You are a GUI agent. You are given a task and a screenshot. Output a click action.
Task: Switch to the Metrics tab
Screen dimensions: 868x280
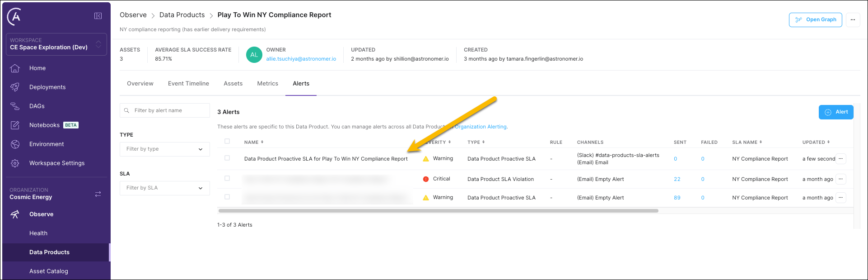click(x=267, y=84)
